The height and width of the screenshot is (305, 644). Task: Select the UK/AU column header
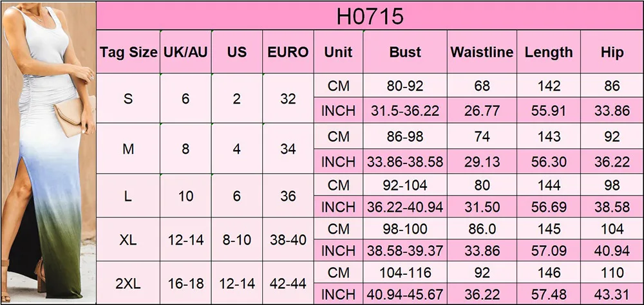185,52
